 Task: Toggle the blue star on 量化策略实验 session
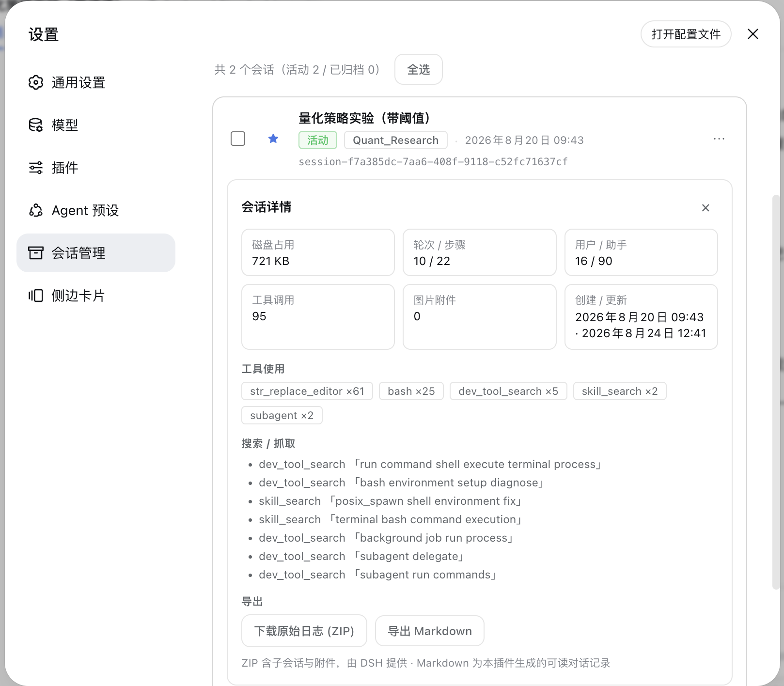pos(273,139)
